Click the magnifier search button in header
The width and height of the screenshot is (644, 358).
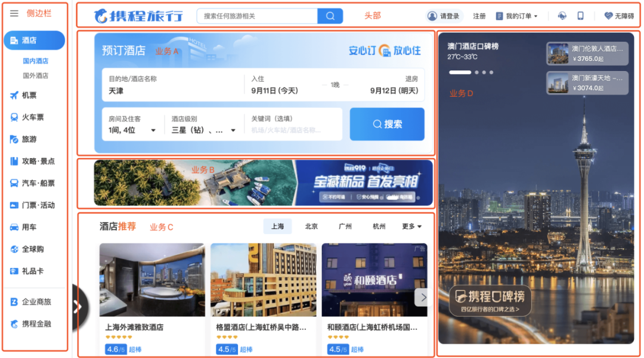point(330,16)
